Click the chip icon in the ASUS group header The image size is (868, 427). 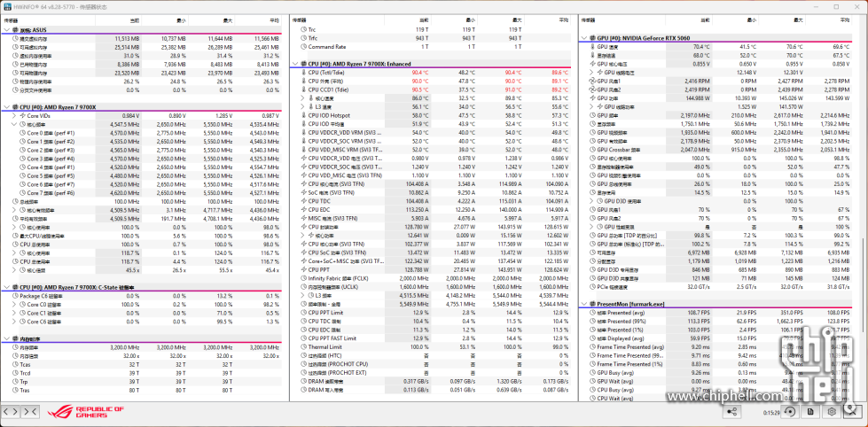tap(15, 30)
